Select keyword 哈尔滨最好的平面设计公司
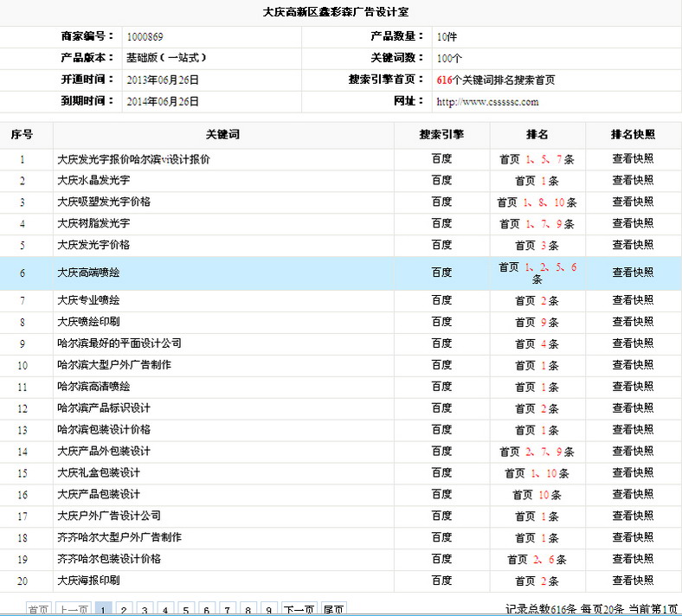Screen dimensions: 682x616 [119, 343]
